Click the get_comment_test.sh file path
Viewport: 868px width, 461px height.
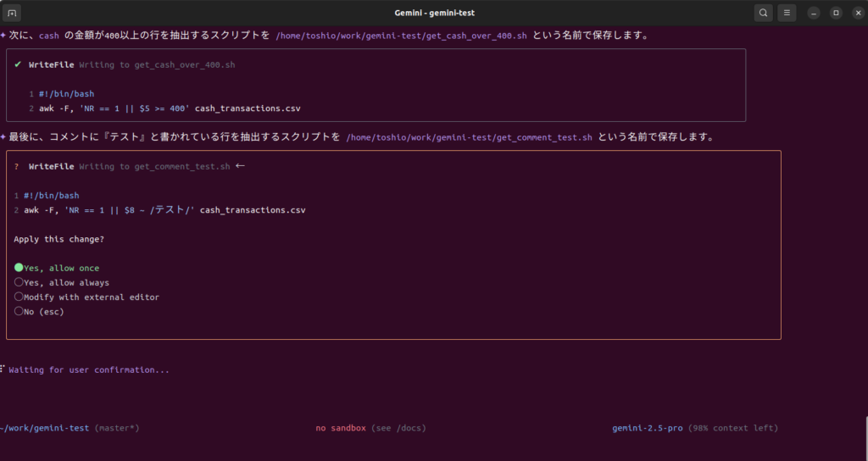click(x=469, y=137)
